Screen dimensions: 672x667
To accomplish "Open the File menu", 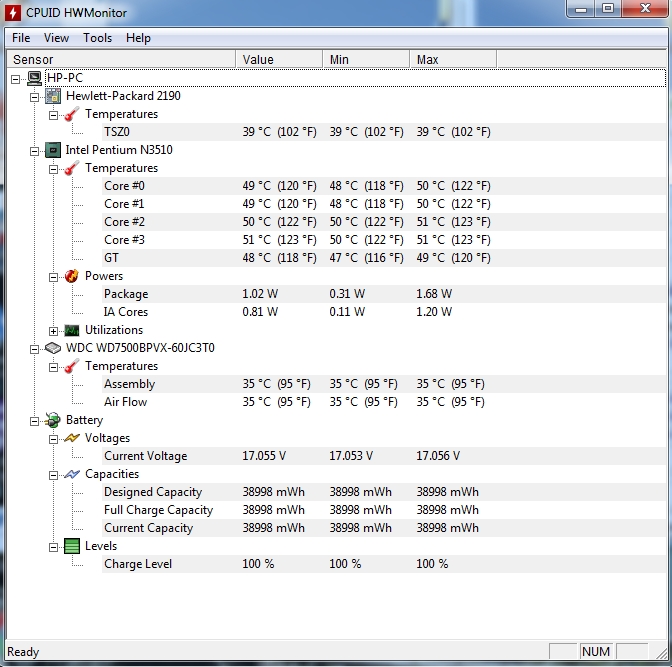I will (x=21, y=38).
